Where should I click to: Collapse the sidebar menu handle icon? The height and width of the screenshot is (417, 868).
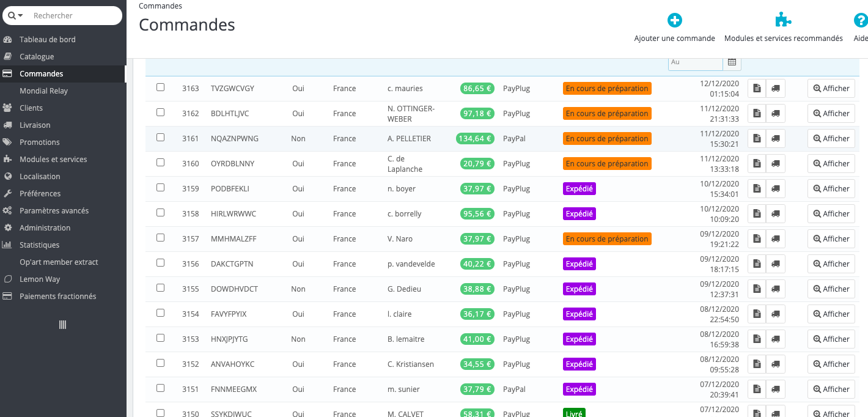tap(62, 325)
